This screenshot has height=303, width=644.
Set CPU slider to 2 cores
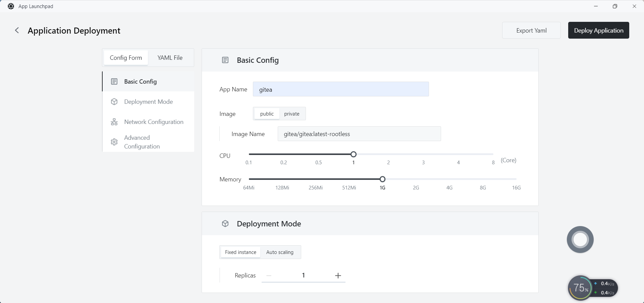388,155
